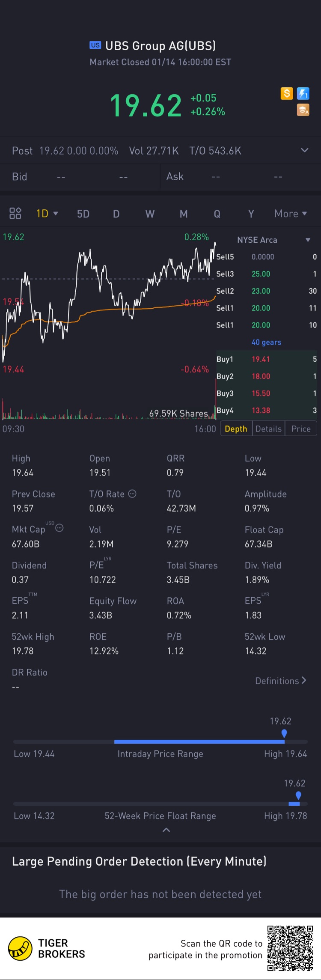Tap the info icon beside T/O Rate
The image size is (321, 980).
133,494
